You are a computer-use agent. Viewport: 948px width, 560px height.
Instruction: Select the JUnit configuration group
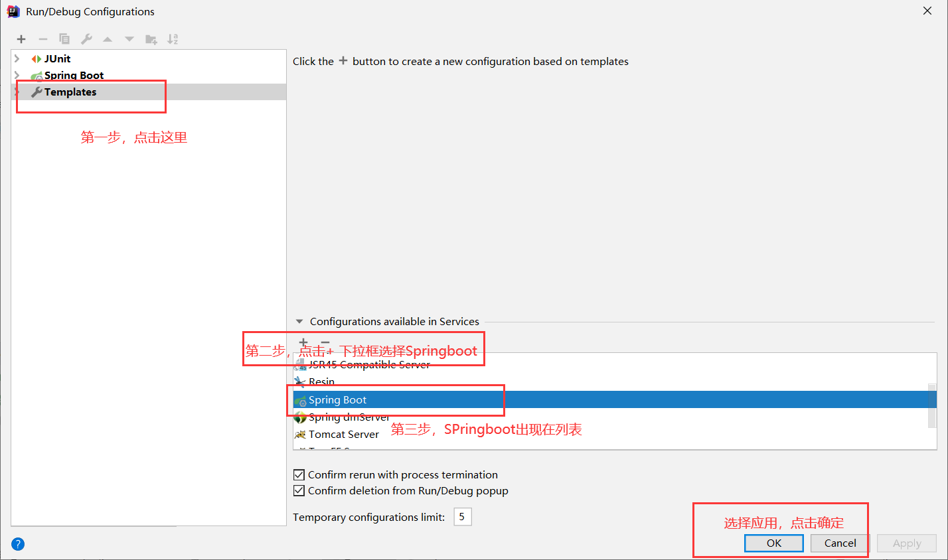pyautogui.click(x=149, y=58)
